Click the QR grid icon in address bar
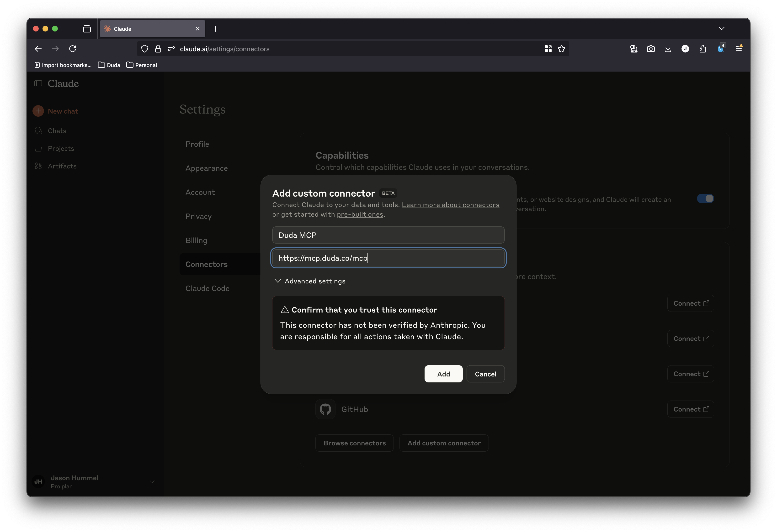This screenshot has height=532, width=777. click(548, 49)
